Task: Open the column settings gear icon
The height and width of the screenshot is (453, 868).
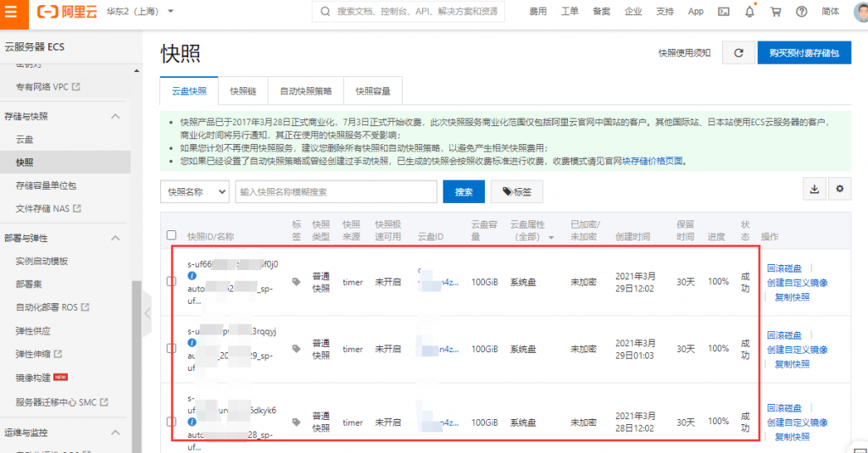Action: point(840,190)
